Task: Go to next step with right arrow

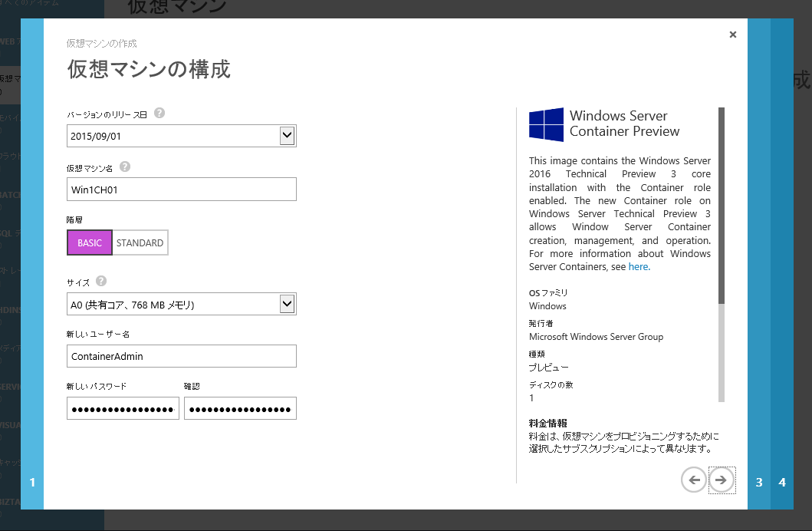Action: (722, 480)
